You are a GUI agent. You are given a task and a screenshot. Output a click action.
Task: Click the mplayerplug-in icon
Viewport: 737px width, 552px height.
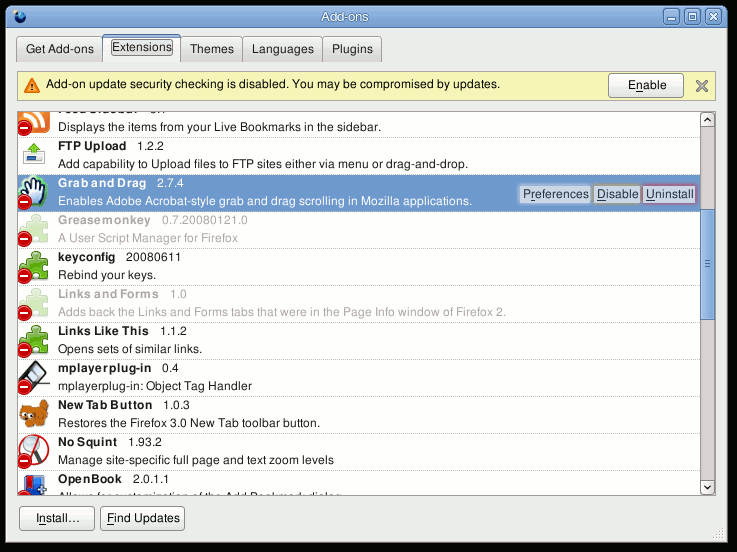[x=33, y=378]
